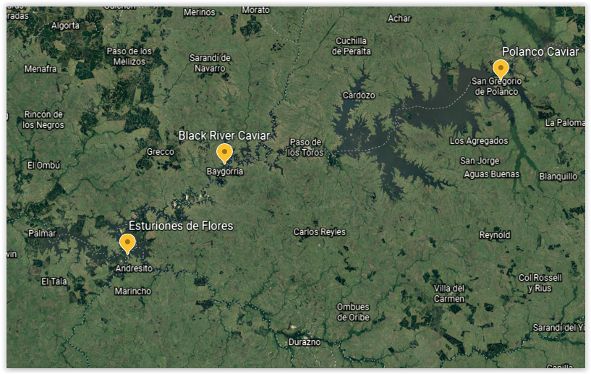Select the Reynold place label
The height and width of the screenshot is (374, 591).
point(495,235)
